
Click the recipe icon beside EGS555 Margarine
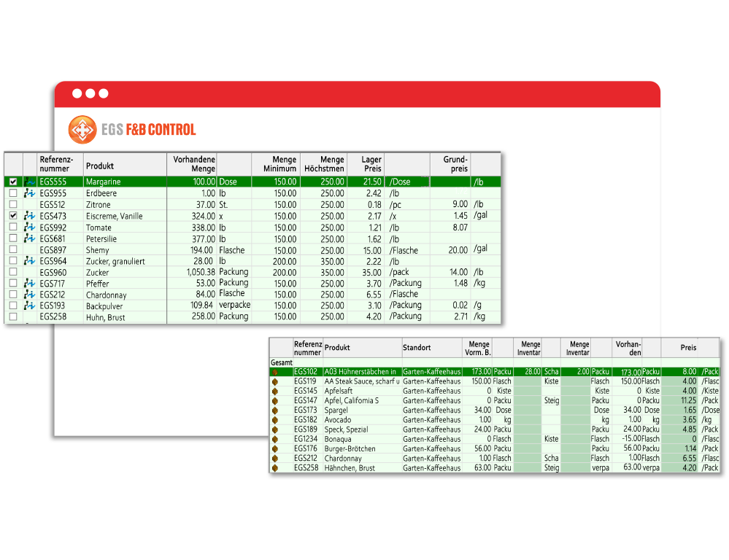coord(30,182)
